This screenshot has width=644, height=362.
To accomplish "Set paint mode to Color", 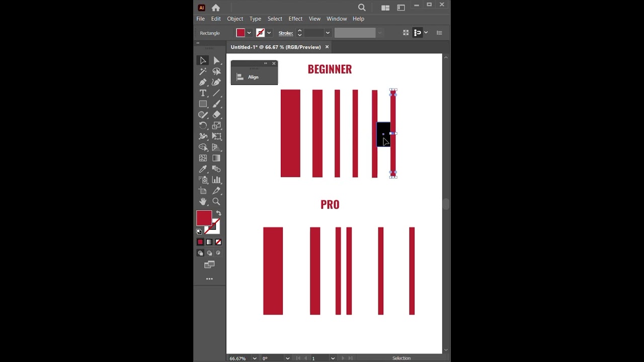I will [x=200, y=242].
